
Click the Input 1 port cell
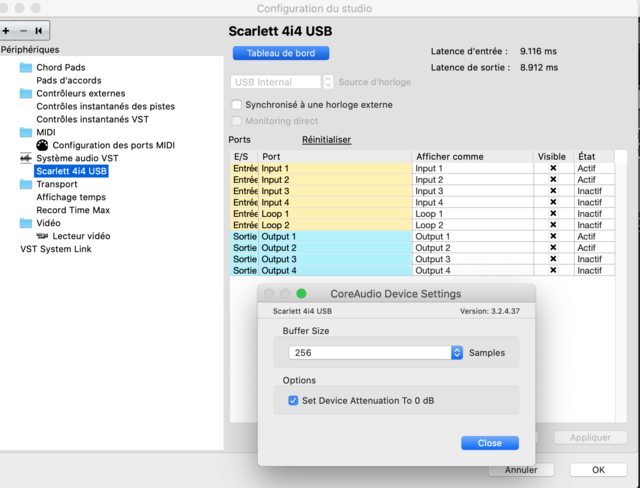pos(335,168)
